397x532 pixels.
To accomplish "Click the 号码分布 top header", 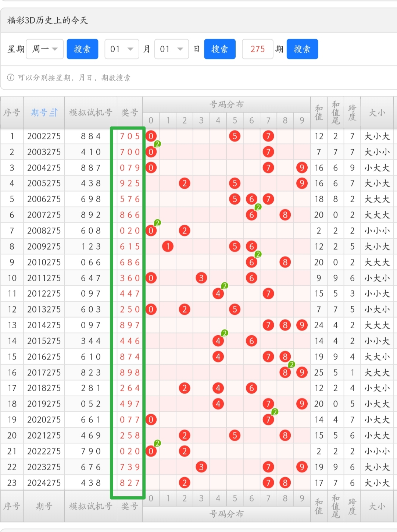I will tap(226, 104).
